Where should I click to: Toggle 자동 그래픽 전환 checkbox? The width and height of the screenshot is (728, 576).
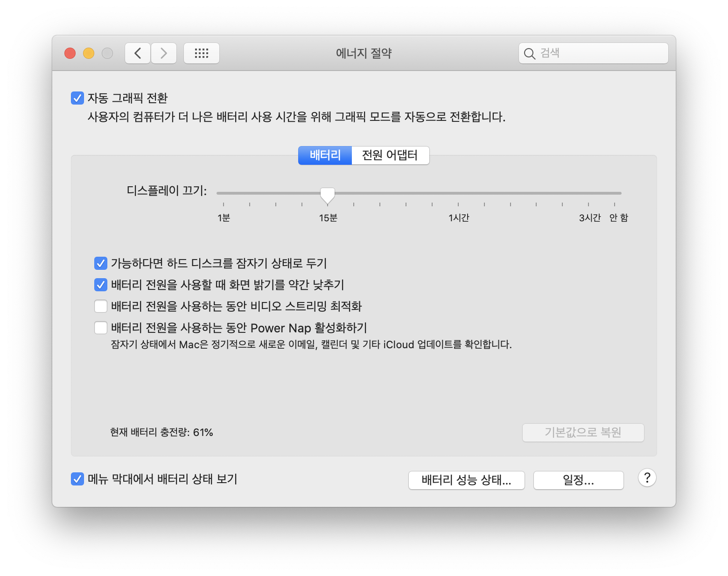[x=77, y=98]
